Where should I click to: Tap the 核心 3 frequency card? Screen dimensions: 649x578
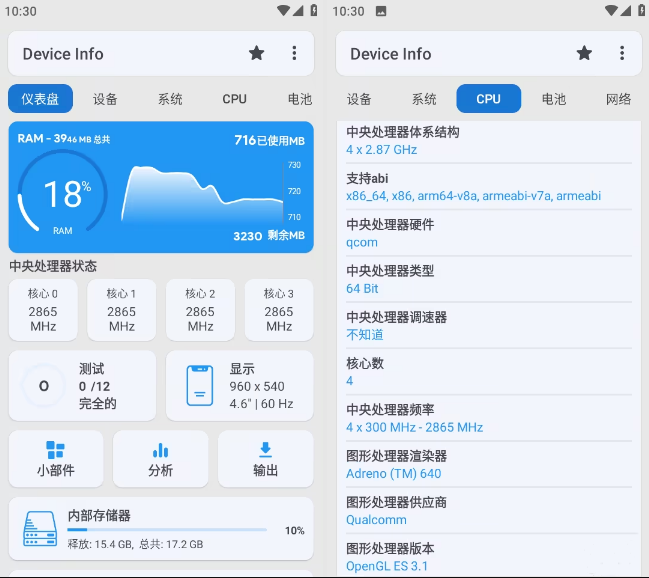coord(279,310)
